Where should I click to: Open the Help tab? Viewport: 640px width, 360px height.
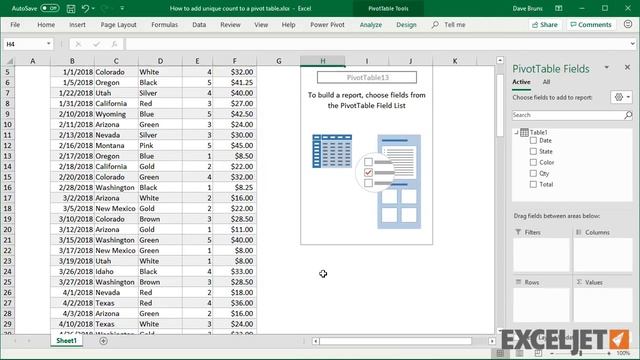tap(288, 24)
